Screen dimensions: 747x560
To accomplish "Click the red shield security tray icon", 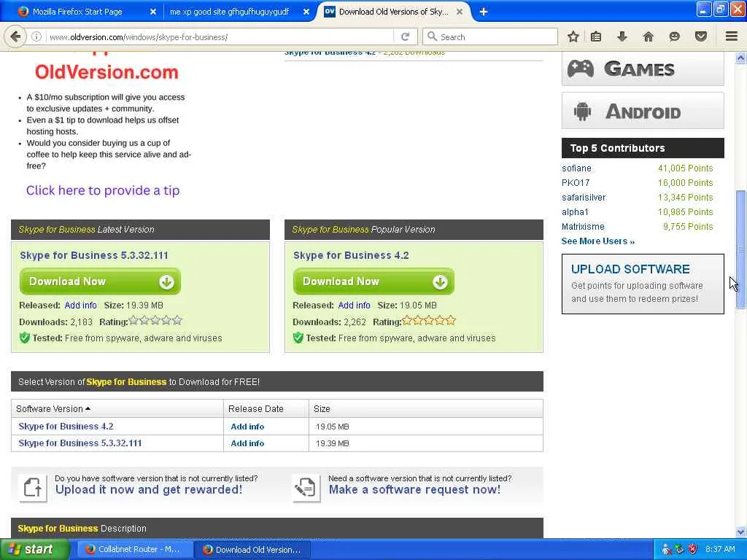I will point(693,550).
